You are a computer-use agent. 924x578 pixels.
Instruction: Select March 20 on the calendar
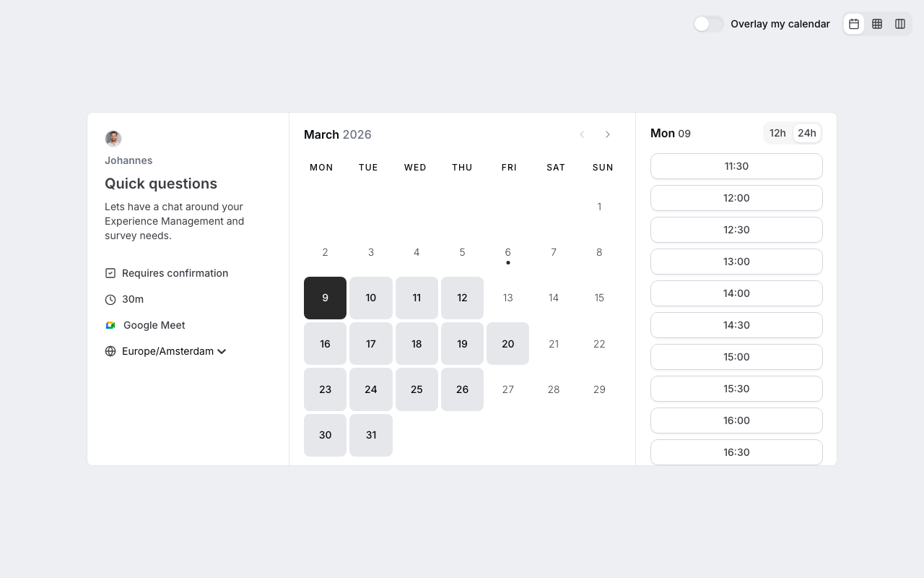click(507, 343)
